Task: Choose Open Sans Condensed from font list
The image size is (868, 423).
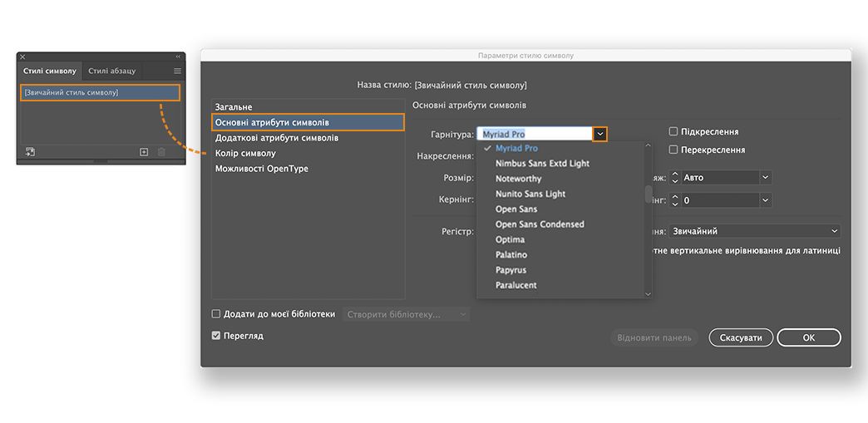Action: coord(540,224)
